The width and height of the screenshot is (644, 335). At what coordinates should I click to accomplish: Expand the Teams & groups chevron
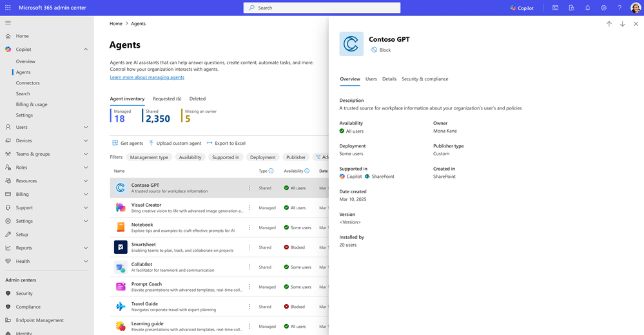tap(86, 154)
